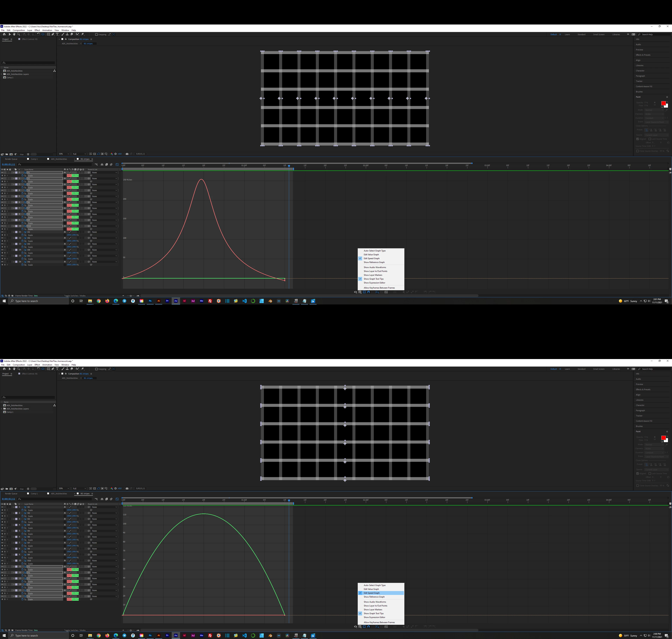Image resolution: width=672 pixels, height=639 pixels.
Task: Toggle the H6 layer eye icon in the lower timeline
Action: [x=2, y=596]
